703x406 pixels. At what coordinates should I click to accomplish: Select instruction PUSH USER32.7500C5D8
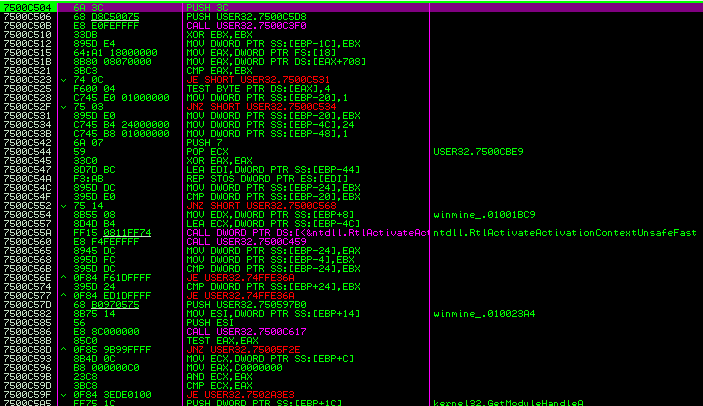pos(246,17)
